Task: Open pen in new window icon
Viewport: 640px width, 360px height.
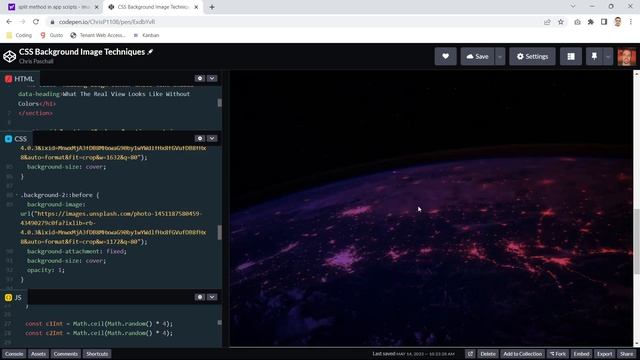Action: 470,354
